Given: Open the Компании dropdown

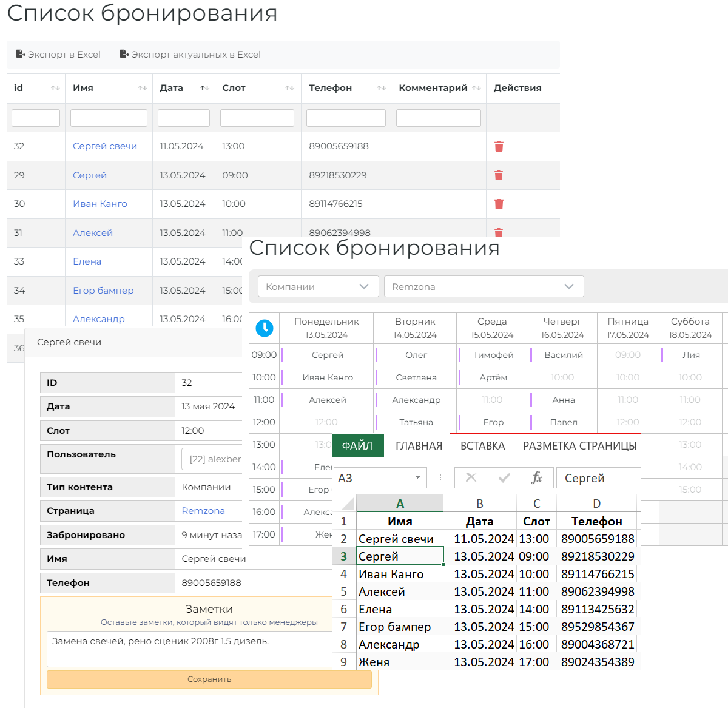Looking at the screenshot, I should [x=318, y=286].
